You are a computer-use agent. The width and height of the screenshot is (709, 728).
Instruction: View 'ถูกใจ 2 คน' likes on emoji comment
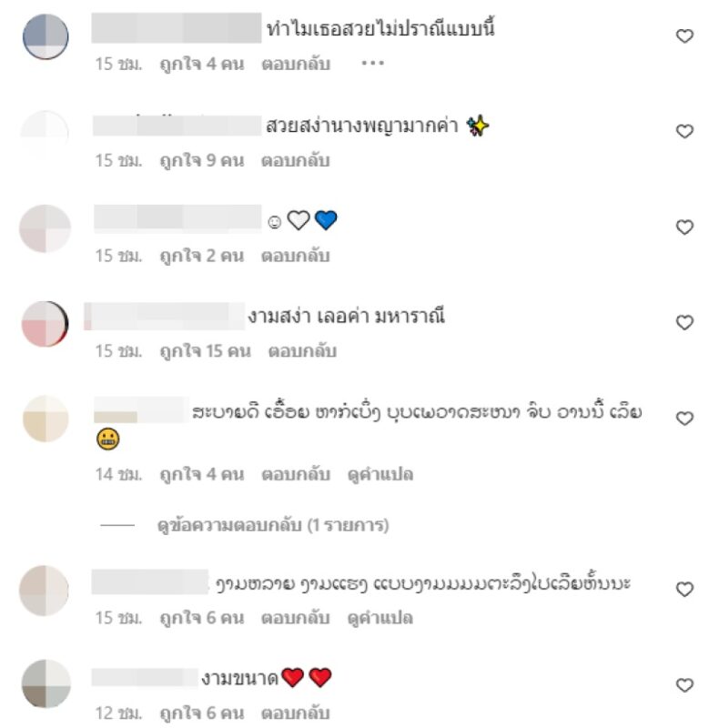pos(202,256)
